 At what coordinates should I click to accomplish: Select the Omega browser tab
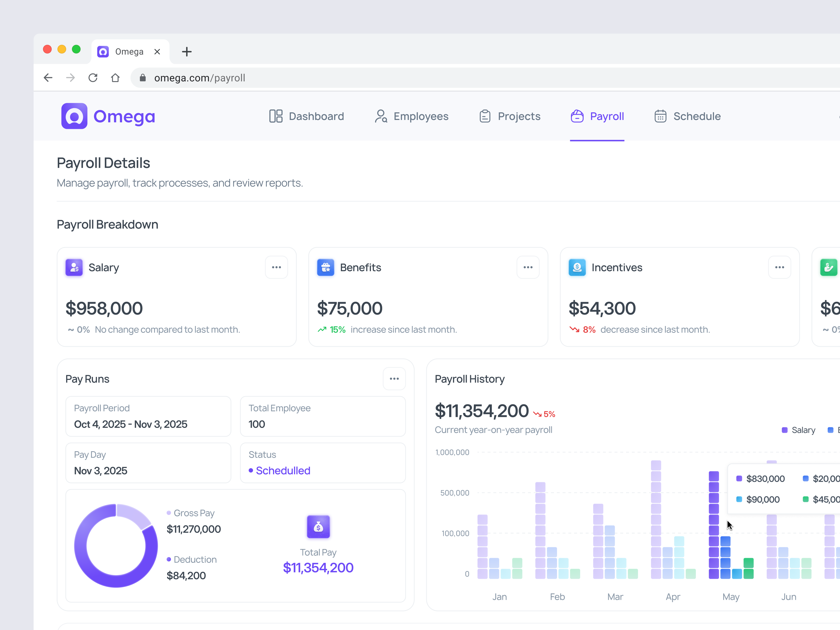click(x=129, y=51)
